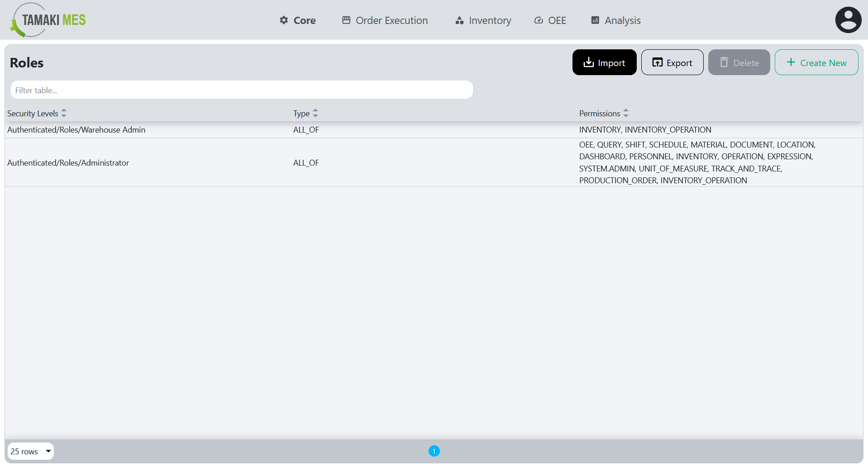Click the Create New button
868x467 pixels.
816,62
